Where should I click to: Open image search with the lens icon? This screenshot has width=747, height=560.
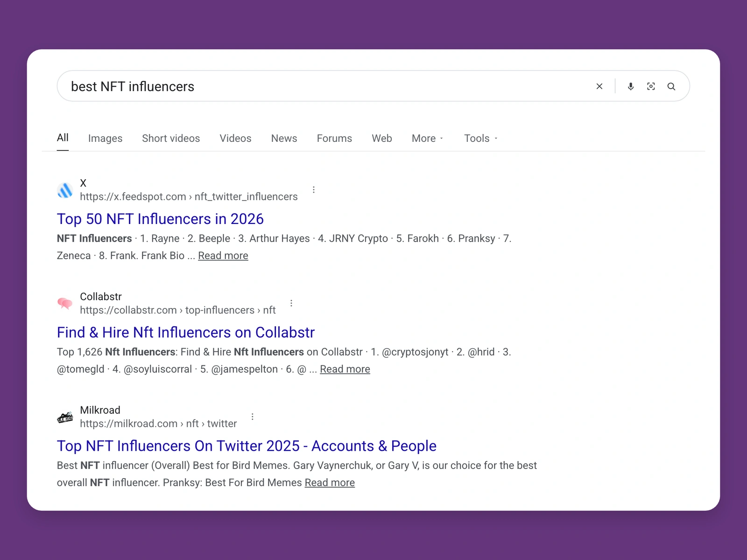(x=651, y=86)
